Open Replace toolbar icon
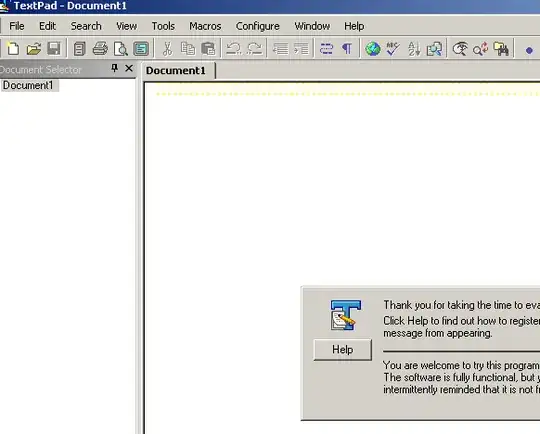Image resolution: width=540 pixels, height=434 pixels. click(x=480, y=49)
